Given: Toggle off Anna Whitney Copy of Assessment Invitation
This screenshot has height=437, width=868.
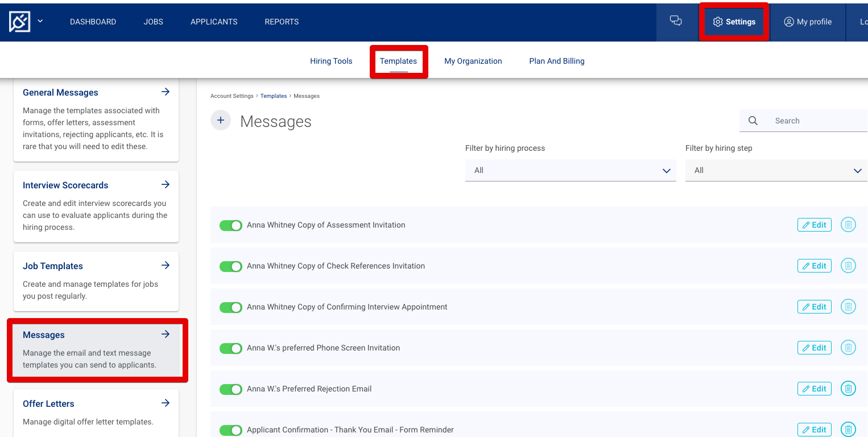Looking at the screenshot, I should tap(231, 225).
